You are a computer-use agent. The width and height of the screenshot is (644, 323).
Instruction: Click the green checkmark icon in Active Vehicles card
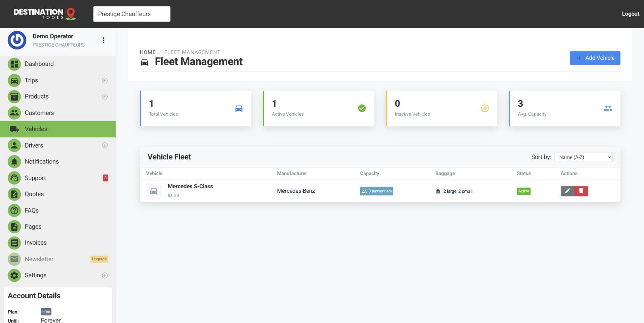point(362,108)
